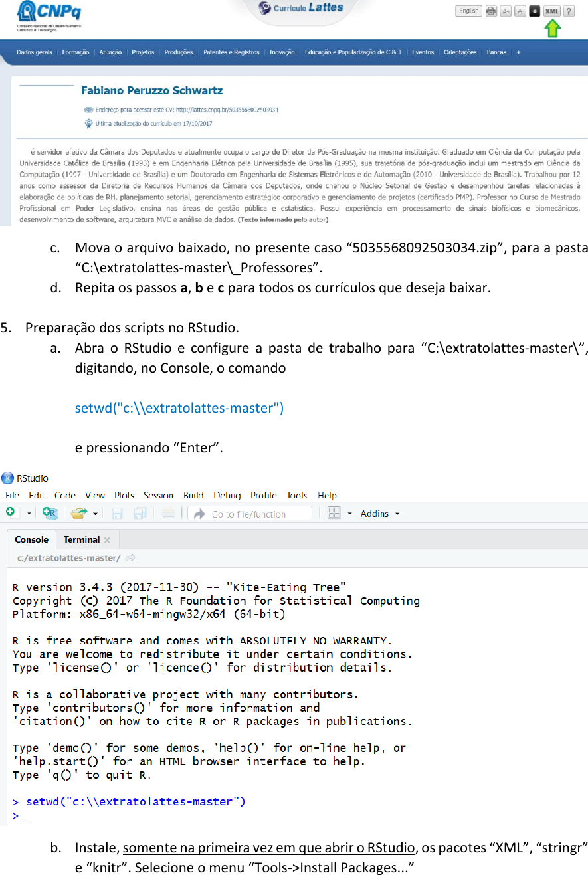
Task: Click the name Fabiano Peruzzo Schwartz
Action: pyautogui.click(x=151, y=90)
